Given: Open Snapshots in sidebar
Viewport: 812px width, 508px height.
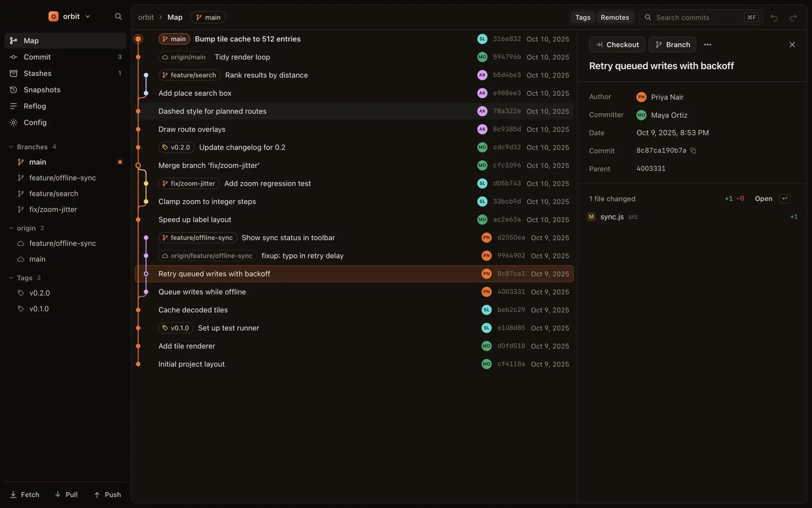Looking at the screenshot, I should [65, 90].
